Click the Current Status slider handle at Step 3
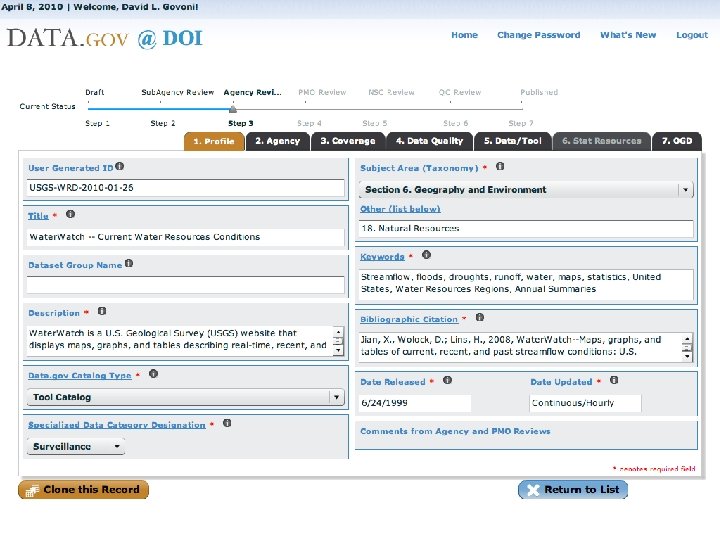Viewport: 720px width, 540px height. point(233,109)
